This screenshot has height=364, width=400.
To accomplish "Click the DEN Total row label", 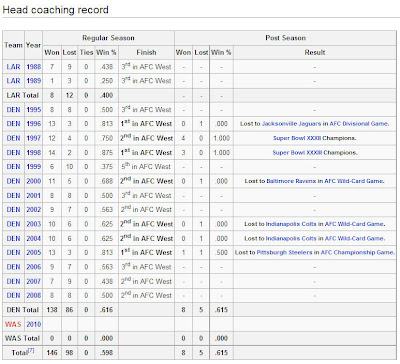I will (22, 310).
